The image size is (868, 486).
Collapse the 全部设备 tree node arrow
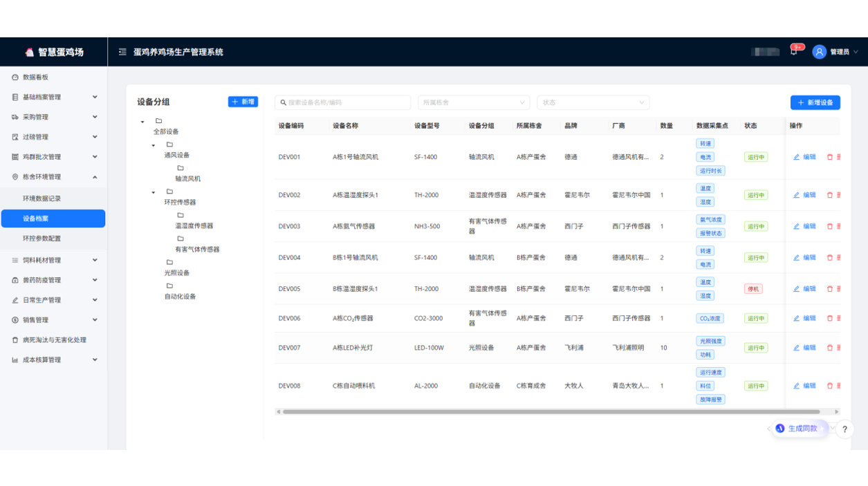coord(142,122)
